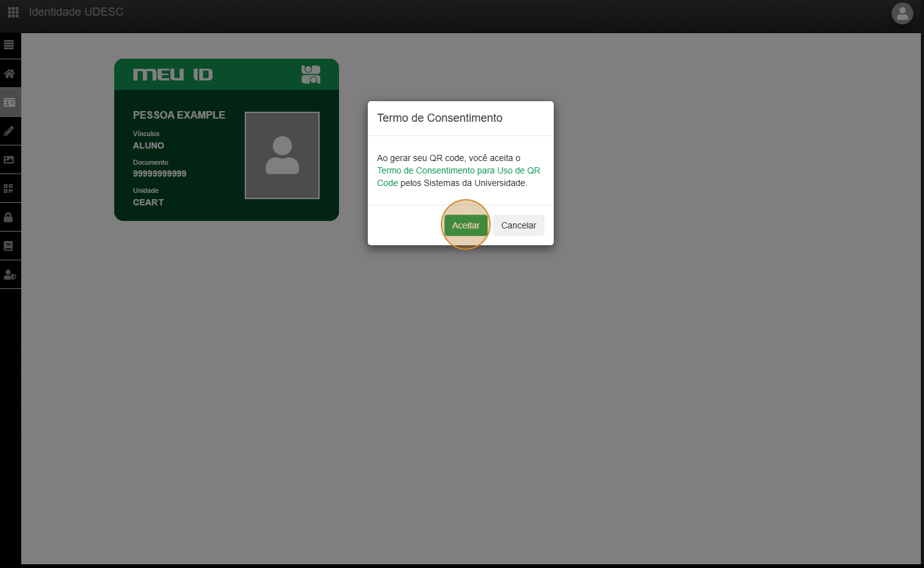Click the PESSOA EXAMPLE name on card

click(x=179, y=115)
